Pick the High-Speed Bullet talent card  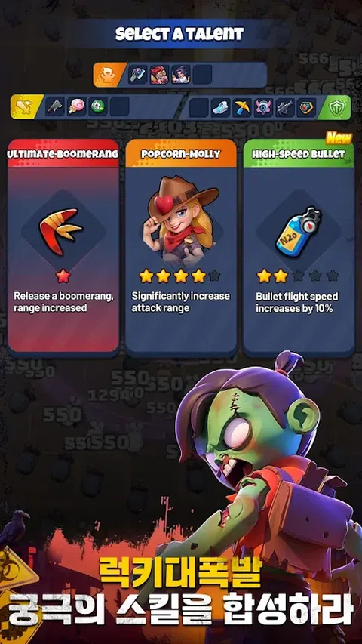pos(299,248)
